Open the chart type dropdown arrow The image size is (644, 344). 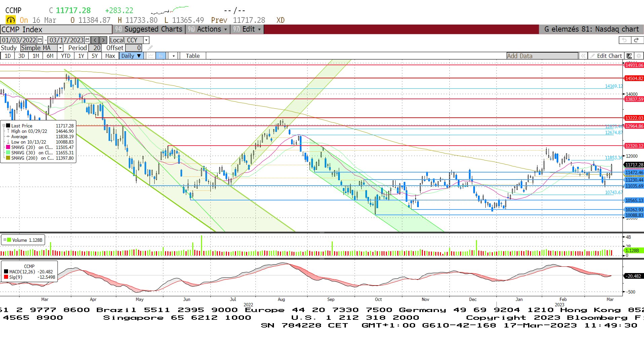tap(173, 56)
